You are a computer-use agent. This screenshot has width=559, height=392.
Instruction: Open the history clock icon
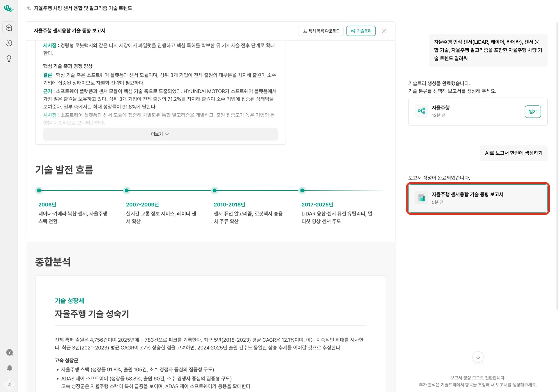(x=9, y=43)
